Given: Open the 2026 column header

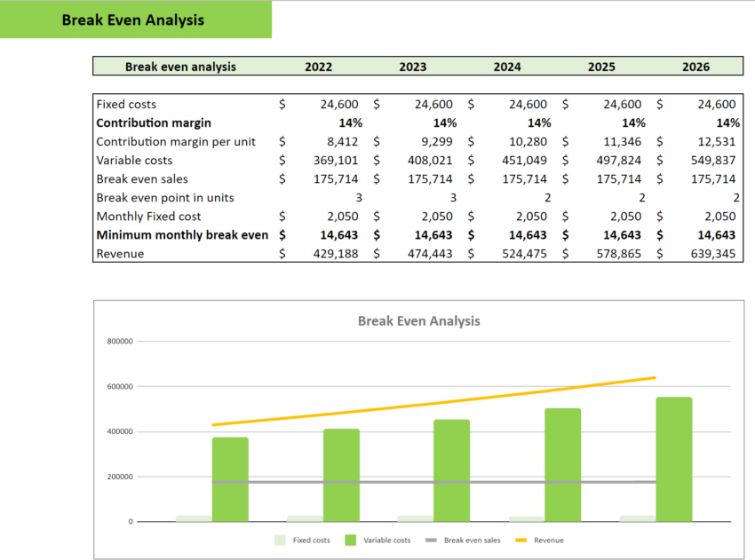Looking at the screenshot, I should [695, 66].
